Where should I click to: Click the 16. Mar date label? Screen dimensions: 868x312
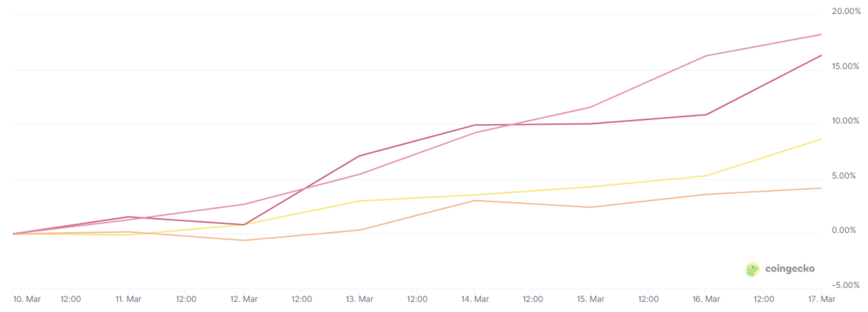(x=706, y=299)
